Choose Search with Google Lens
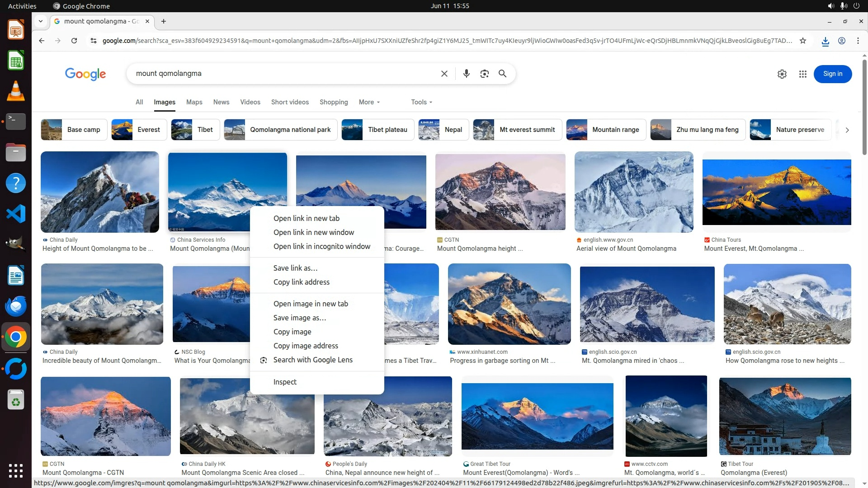Image resolution: width=868 pixels, height=488 pixels. point(312,360)
